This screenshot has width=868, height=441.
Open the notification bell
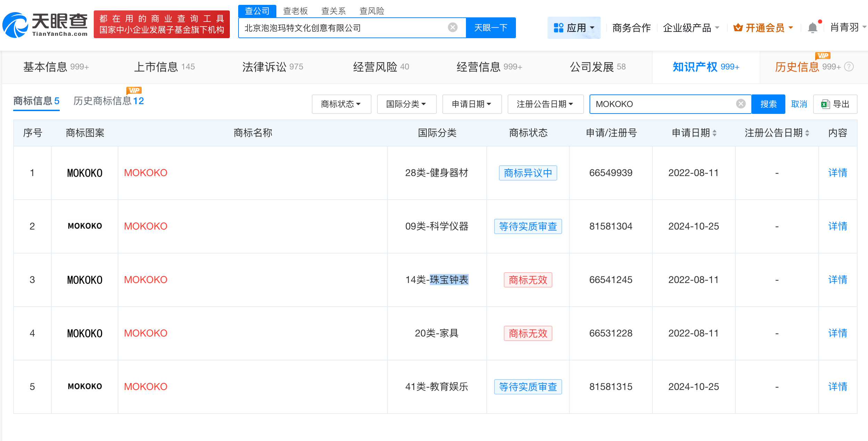(812, 27)
